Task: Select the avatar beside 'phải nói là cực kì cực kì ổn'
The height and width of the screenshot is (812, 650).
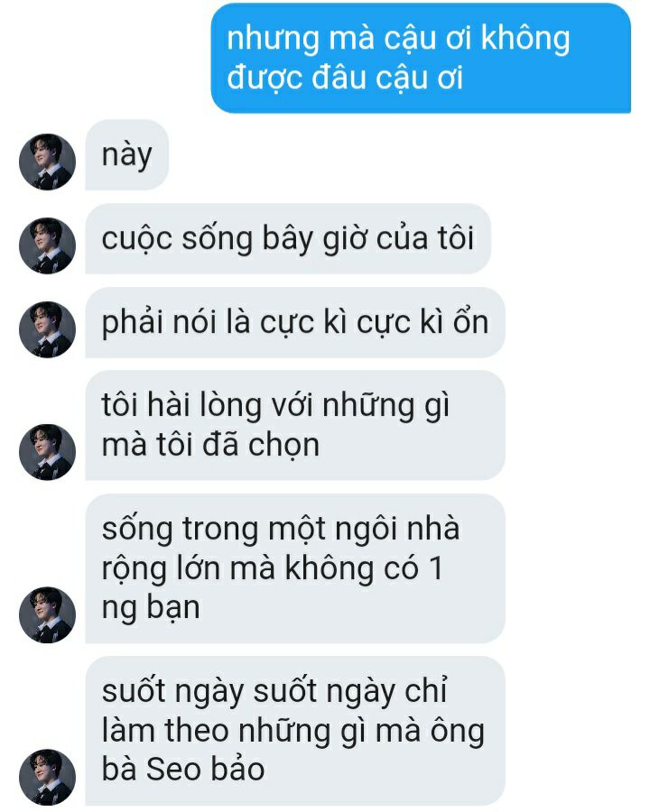Action: (47, 329)
